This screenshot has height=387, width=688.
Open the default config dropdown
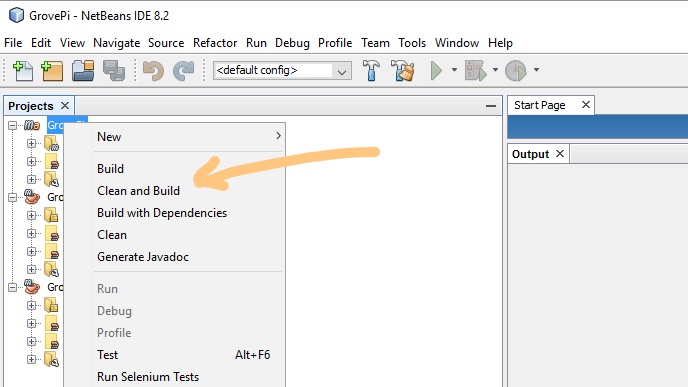282,70
